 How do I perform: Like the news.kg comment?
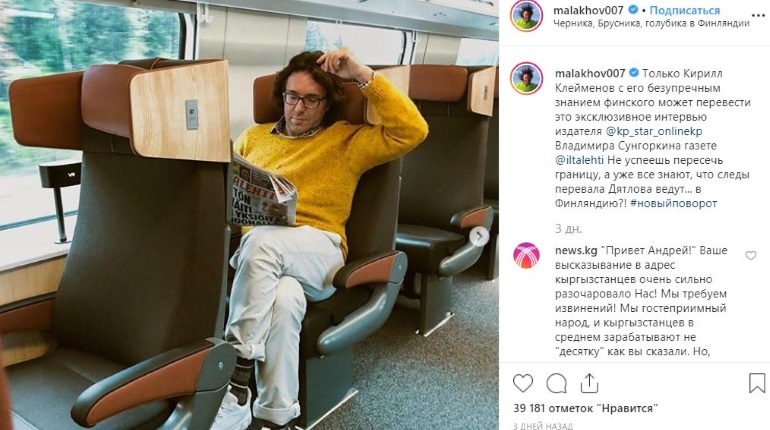click(750, 256)
